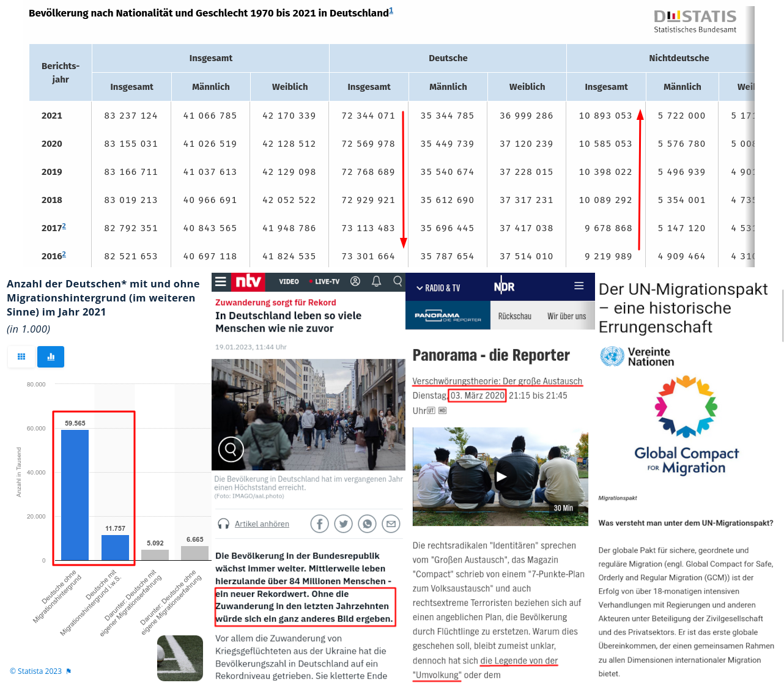The image size is (784, 691).
Task: Open the VIDEO section on ntv
Action: (x=289, y=282)
